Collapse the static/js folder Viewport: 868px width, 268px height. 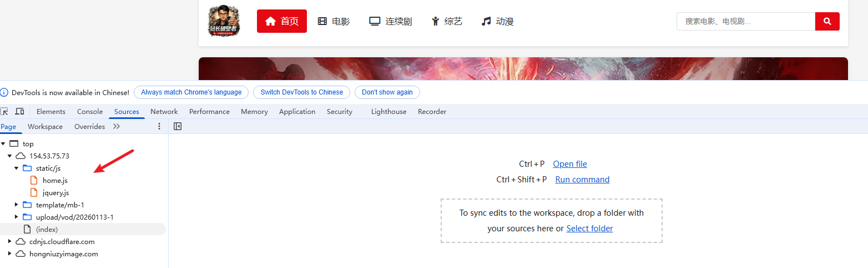(x=17, y=168)
